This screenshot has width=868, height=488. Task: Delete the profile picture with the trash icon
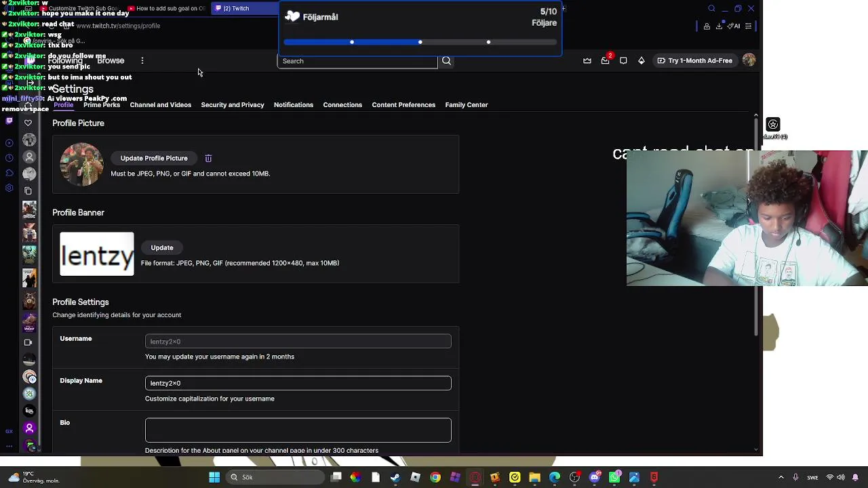click(208, 159)
